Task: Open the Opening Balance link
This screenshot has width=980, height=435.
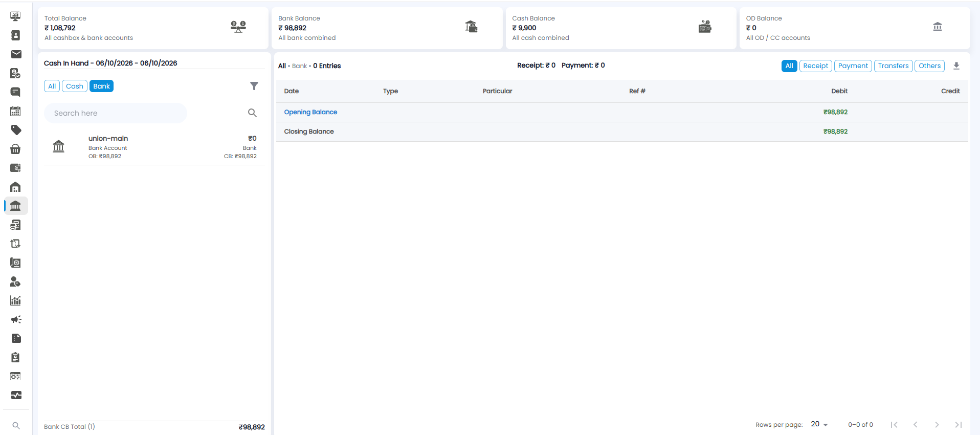Action: (310, 112)
